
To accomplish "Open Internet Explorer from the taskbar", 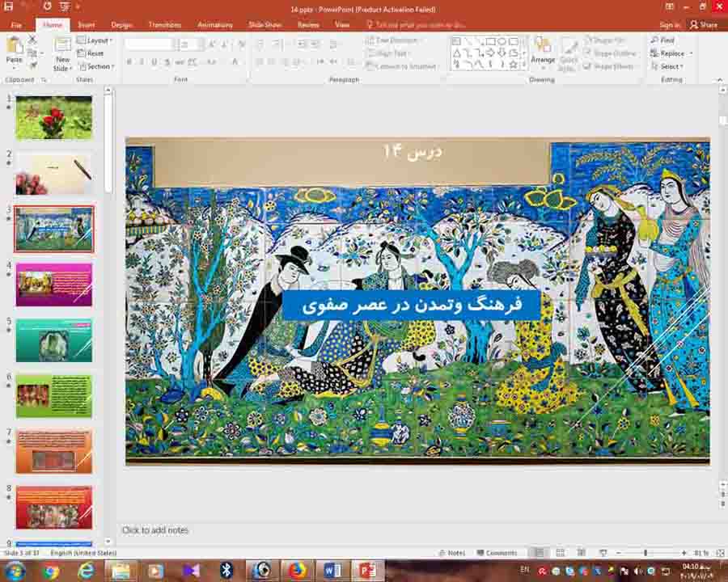I will [86, 571].
